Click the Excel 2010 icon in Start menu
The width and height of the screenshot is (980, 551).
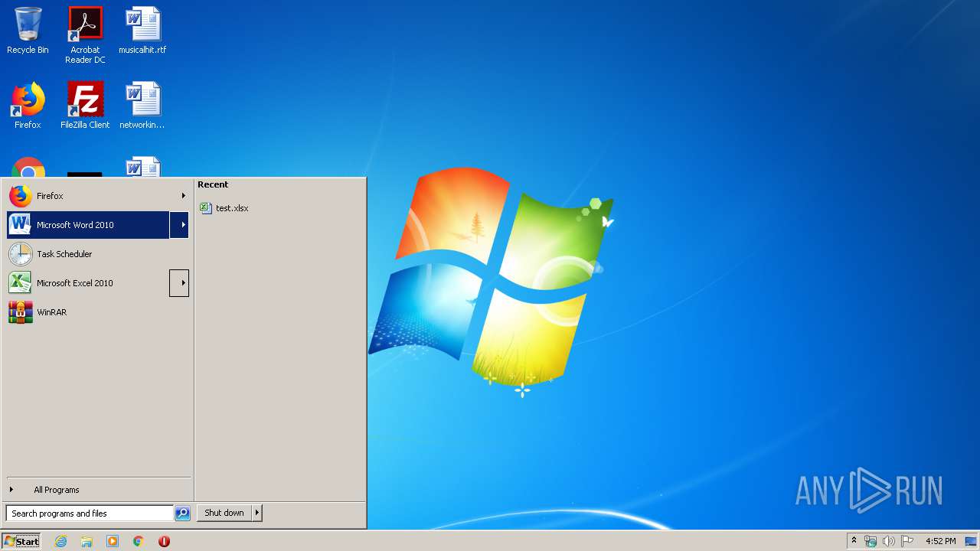point(20,283)
